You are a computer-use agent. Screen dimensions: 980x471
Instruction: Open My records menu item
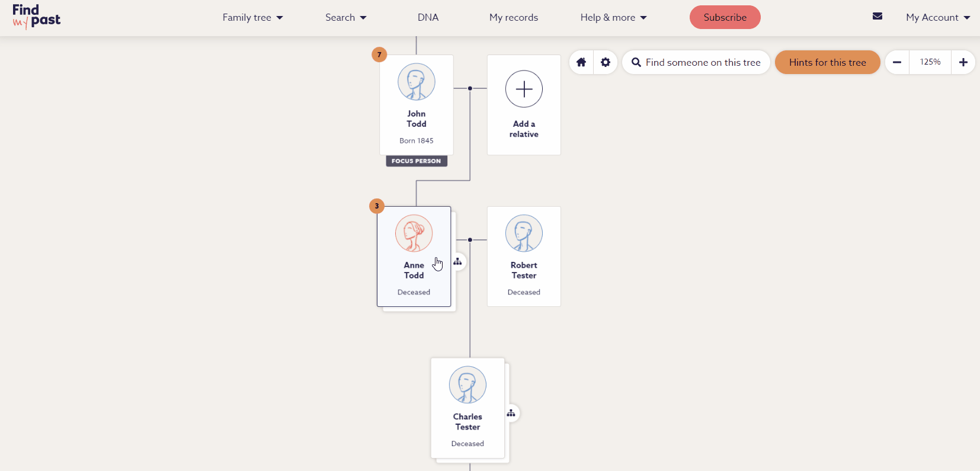click(x=513, y=18)
